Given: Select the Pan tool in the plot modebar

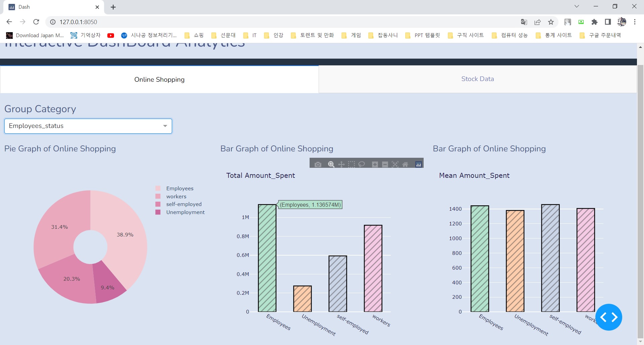Looking at the screenshot, I should (341, 164).
